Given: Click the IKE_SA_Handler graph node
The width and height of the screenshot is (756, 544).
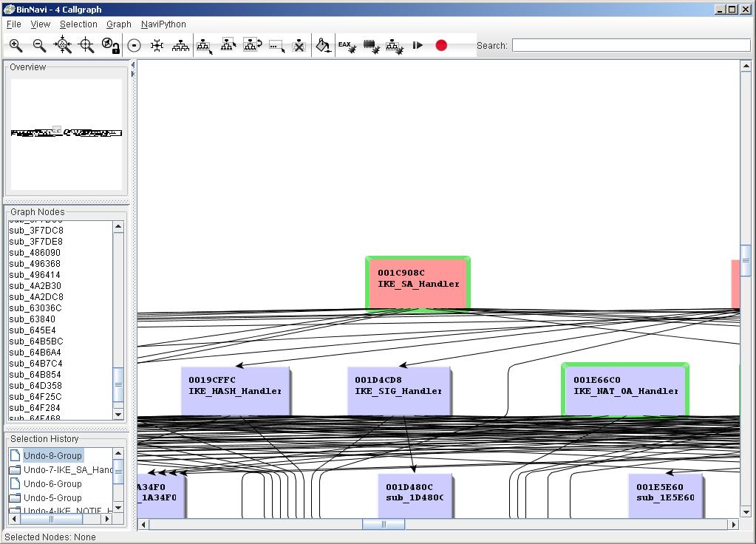Looking at the screenshot, I should click(x=418, y=284).
